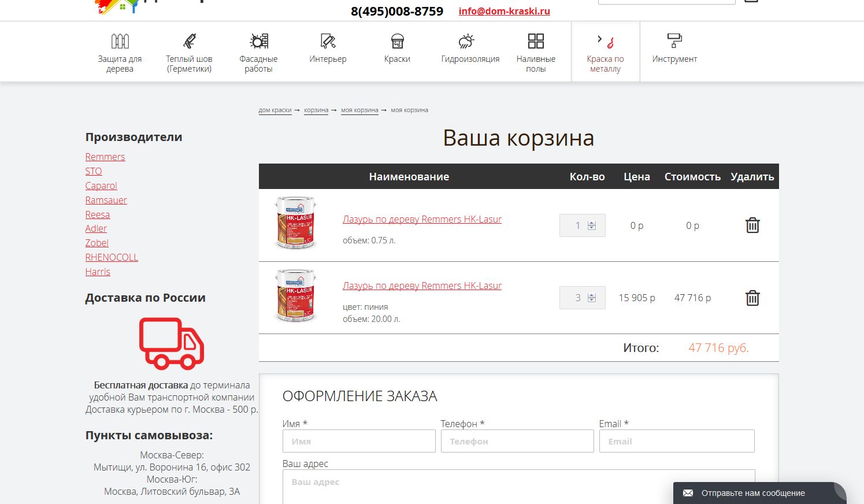Click the text цвет: пиния
The height and width of the screenshot is (504, 864).
click(365, 307)
